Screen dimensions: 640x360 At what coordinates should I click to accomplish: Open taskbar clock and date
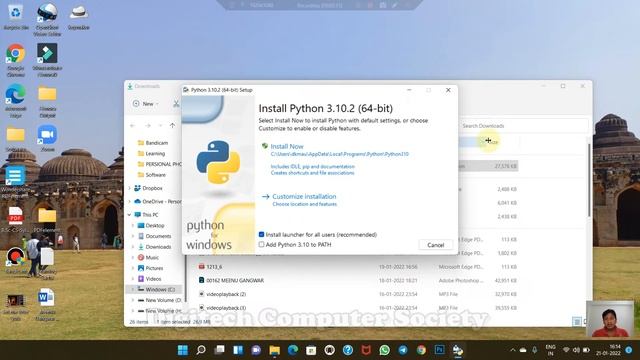(608, 350)
